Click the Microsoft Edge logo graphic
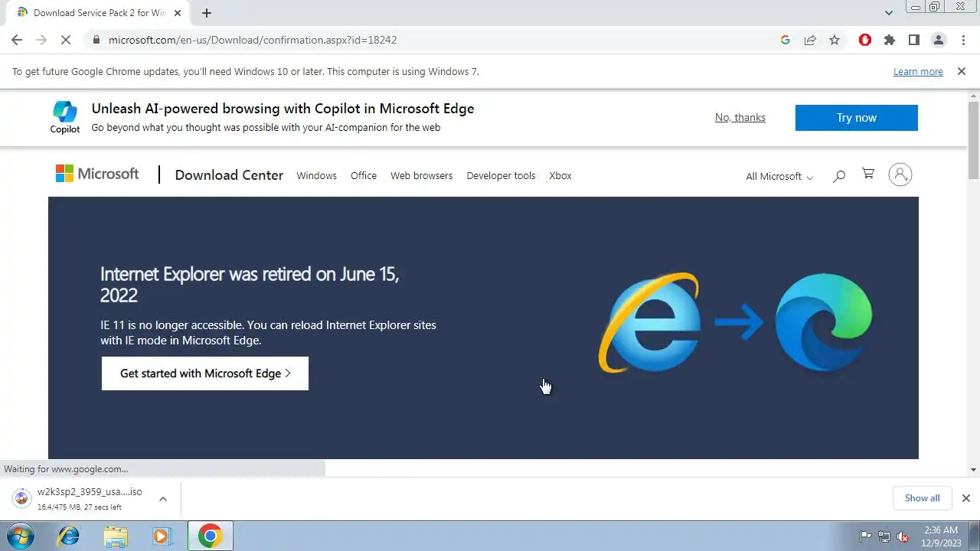Viewport: 980px width, 551px height. 823,322
